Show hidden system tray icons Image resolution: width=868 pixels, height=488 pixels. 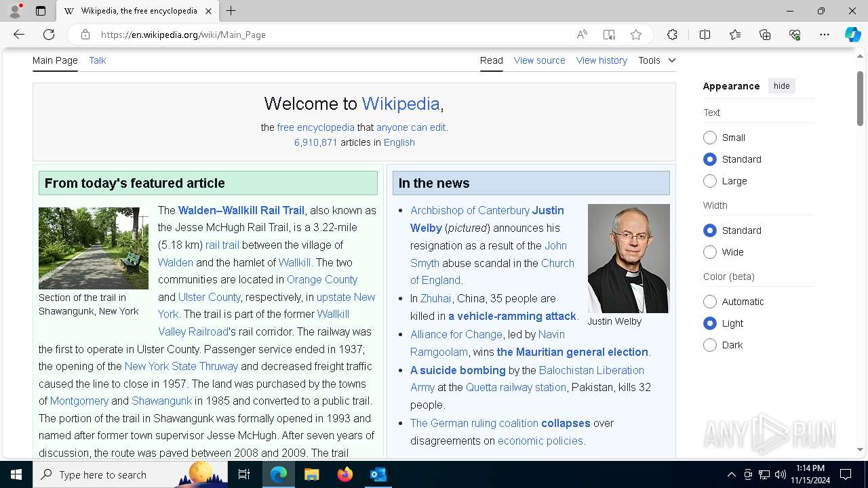731,474
